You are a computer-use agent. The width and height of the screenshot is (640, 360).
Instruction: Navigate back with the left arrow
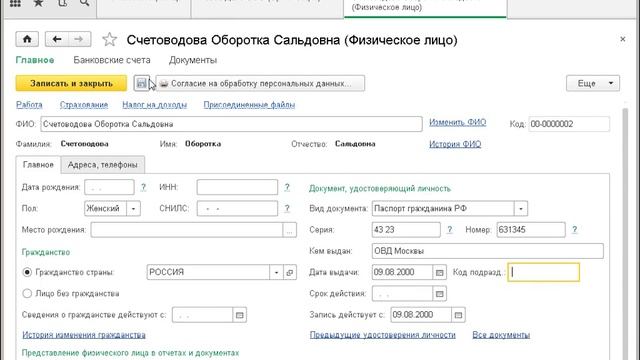point(57,39)
